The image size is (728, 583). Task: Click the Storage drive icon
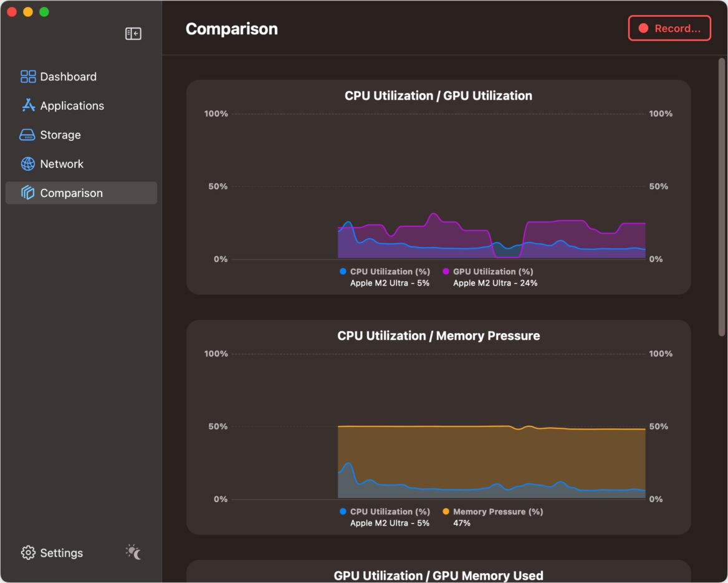pyautogui.click(x=27, y=135)
